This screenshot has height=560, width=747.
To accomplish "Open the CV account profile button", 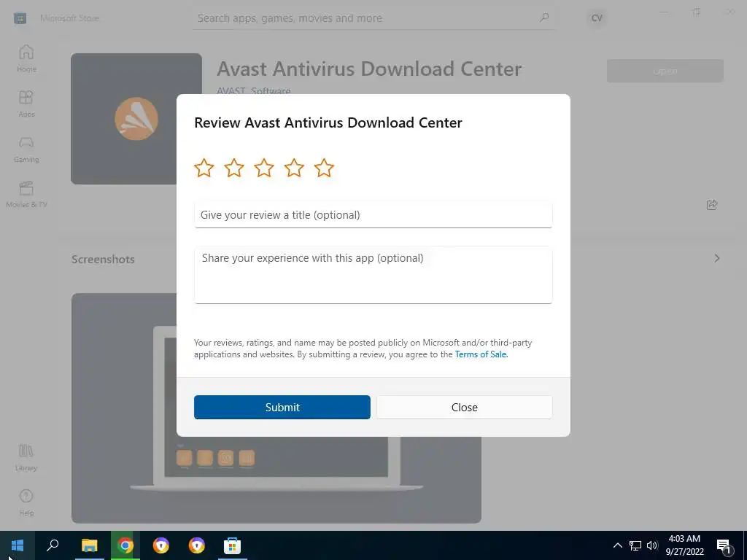I will [597, 18].
